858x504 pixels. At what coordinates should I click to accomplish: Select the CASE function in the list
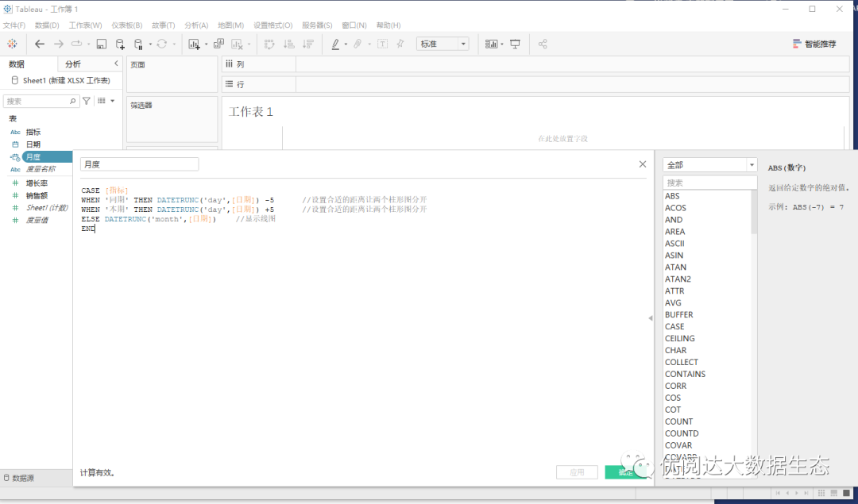coord(674,326)
